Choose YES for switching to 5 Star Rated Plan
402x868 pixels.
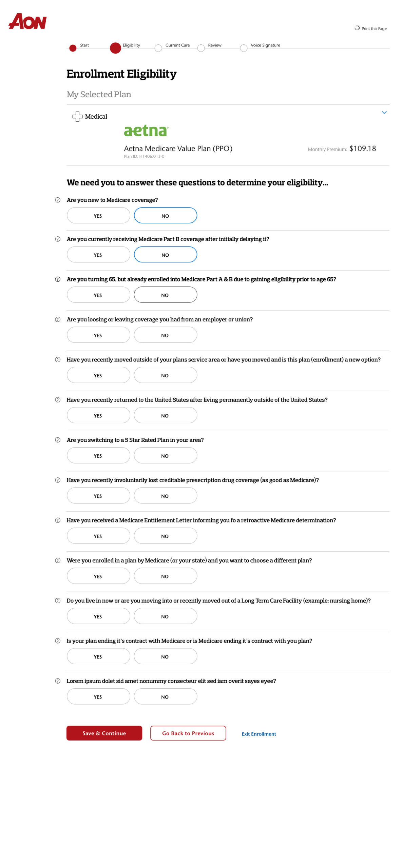click(98, 455)
